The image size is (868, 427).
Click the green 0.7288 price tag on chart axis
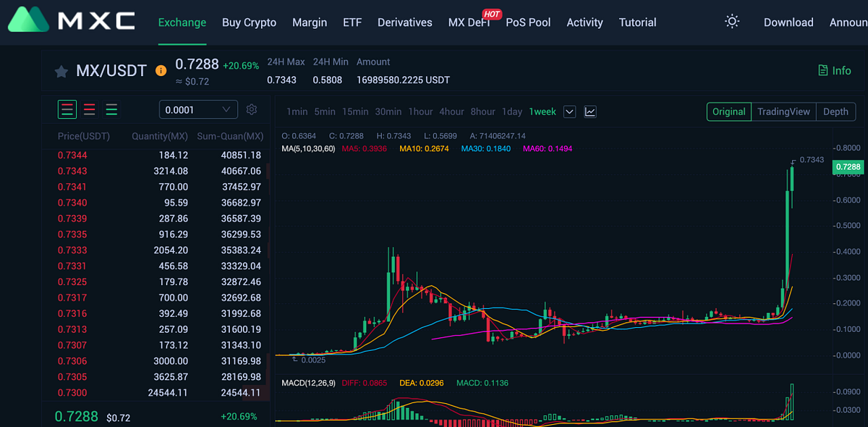[848, 167]
